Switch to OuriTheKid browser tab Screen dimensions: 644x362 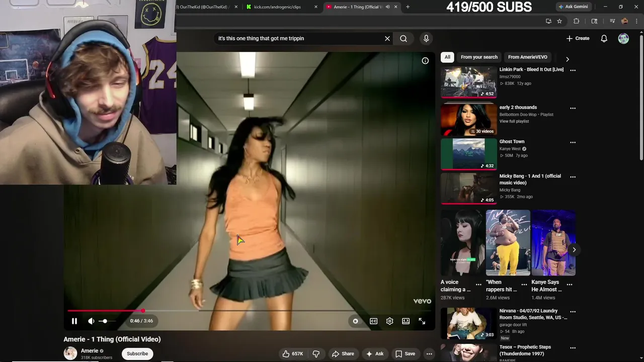tap(205, 7)
